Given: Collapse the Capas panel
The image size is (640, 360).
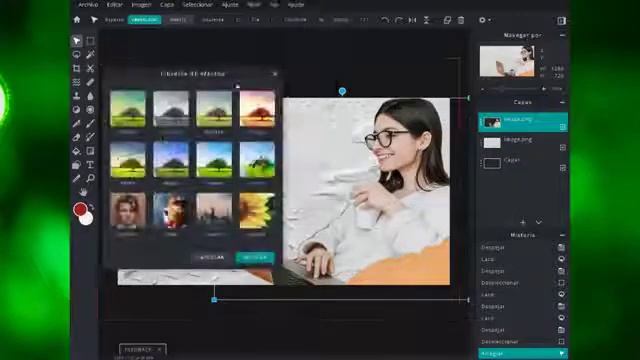Looking at the screenshot, I should click(x=562, y=102).
